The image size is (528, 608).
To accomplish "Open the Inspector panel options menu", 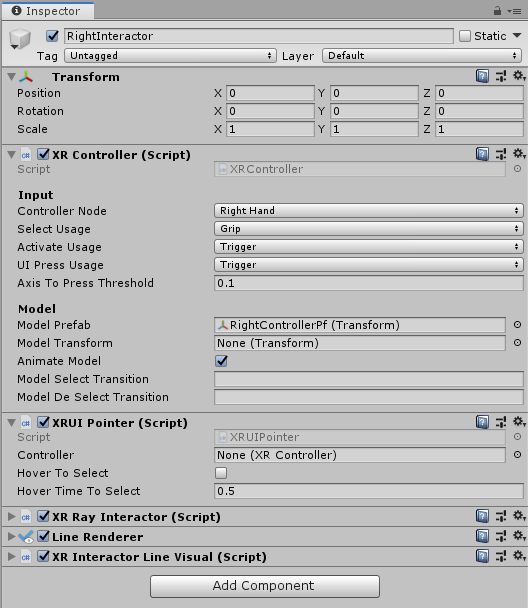I will (x=514, y=11).
